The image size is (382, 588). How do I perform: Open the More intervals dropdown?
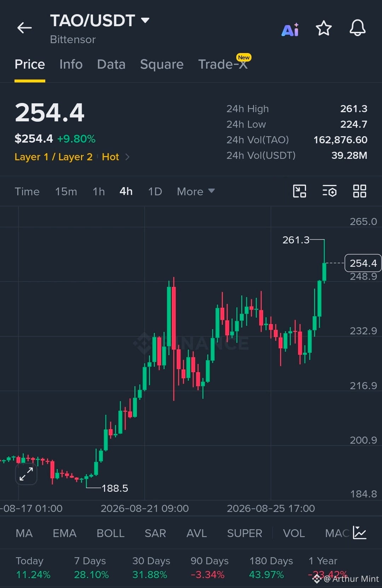(196, 191)
